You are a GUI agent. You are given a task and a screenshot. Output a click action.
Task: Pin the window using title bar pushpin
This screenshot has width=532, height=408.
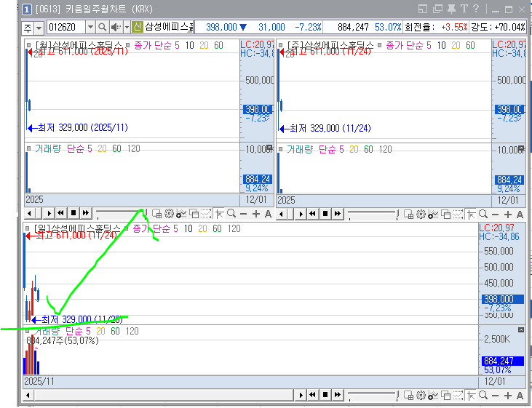[452, 9]
